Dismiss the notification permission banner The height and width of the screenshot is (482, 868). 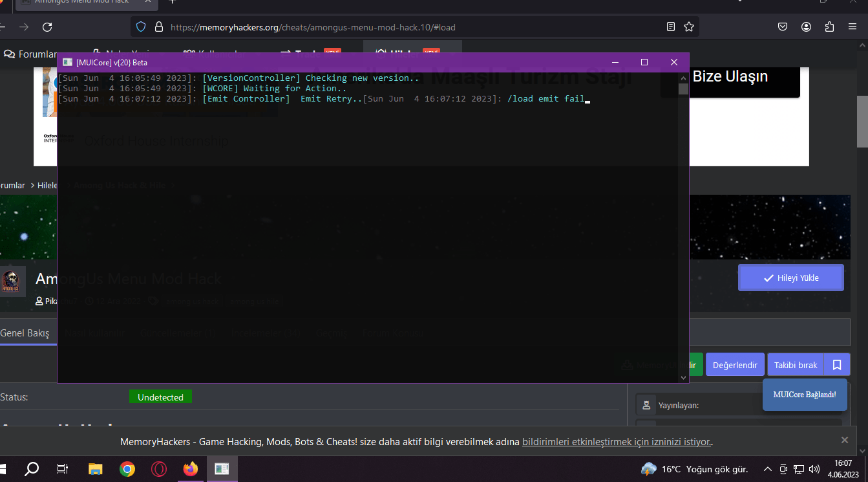844,440
